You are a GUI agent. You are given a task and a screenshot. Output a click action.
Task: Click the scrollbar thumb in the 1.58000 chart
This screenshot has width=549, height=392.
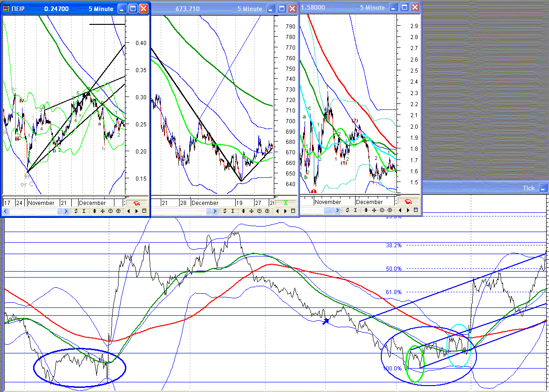pos(328,210)
